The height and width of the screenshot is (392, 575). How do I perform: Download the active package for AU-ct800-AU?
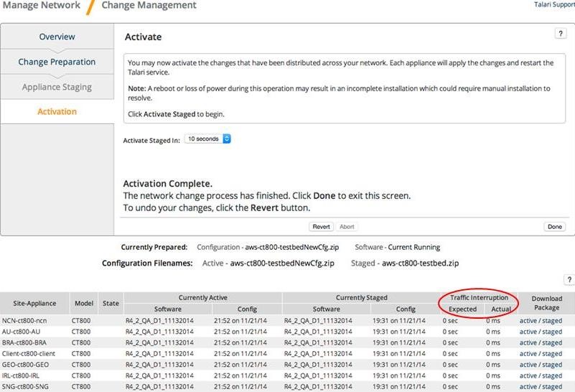[x=528, y=332]
